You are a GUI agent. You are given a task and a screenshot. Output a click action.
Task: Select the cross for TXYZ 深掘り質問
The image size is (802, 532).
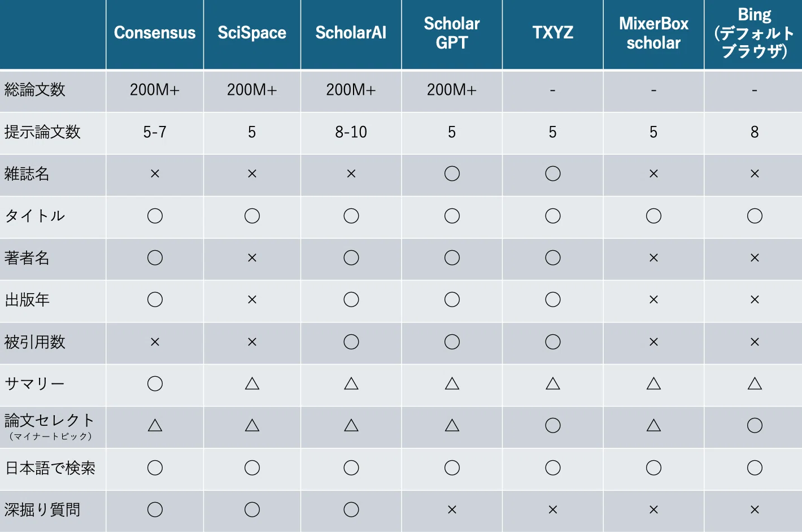(552, 510)
